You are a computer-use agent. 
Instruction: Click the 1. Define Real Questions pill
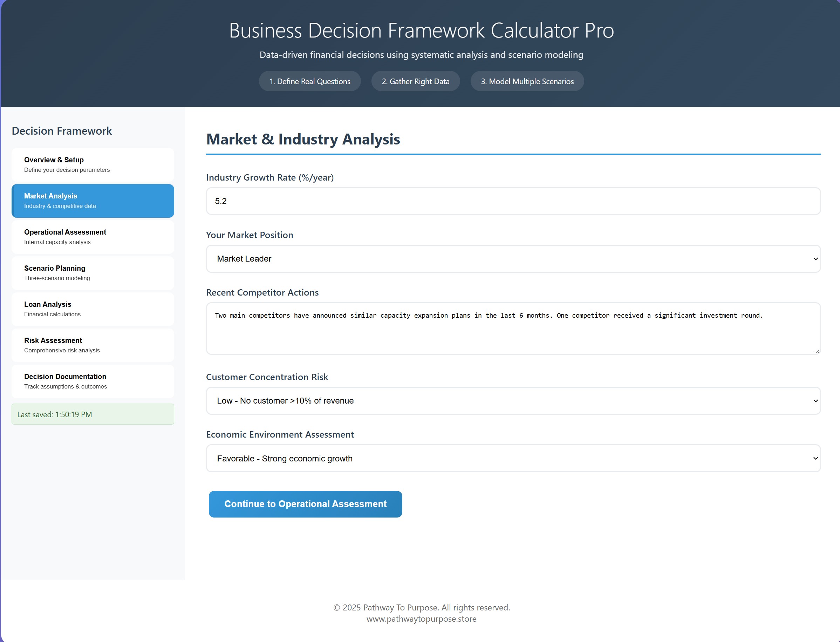(310, 81)
